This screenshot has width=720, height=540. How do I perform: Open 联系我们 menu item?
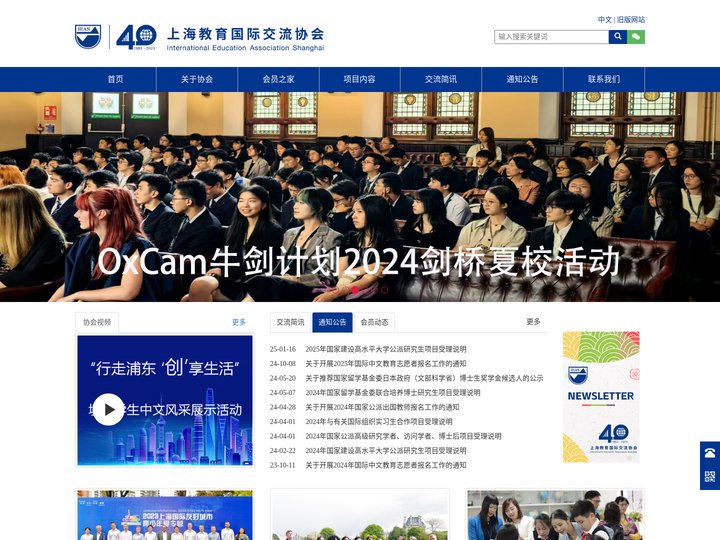(x=604, y=79)
